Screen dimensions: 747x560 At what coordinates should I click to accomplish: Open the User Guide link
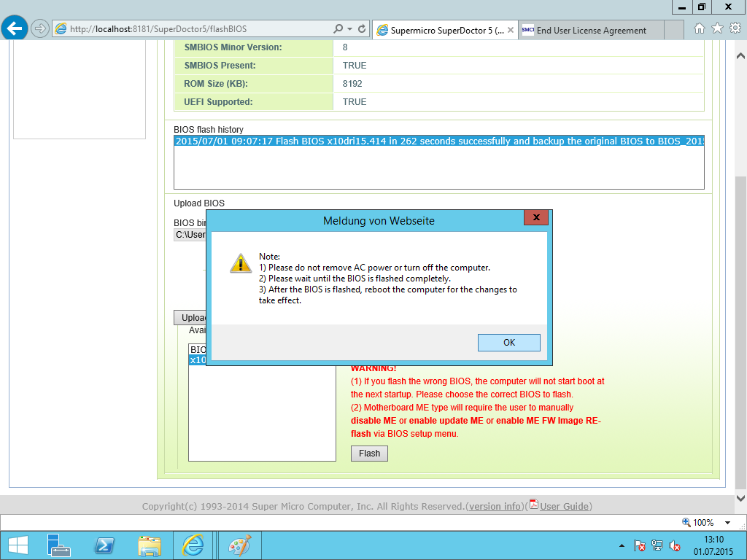tap(564, 506)
